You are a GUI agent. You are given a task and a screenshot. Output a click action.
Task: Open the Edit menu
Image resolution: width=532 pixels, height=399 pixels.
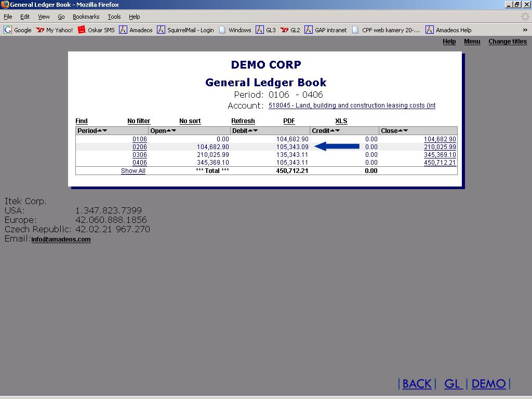(x=25, y=17)
